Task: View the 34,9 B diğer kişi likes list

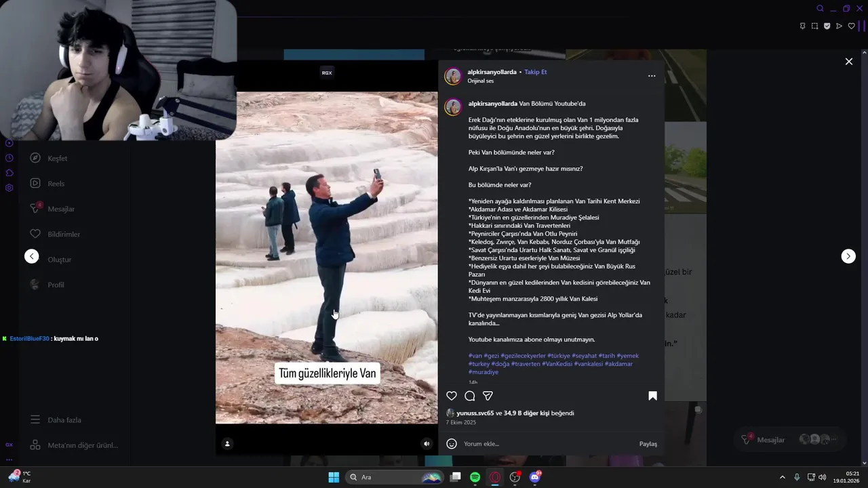Action: pos(526,413)
